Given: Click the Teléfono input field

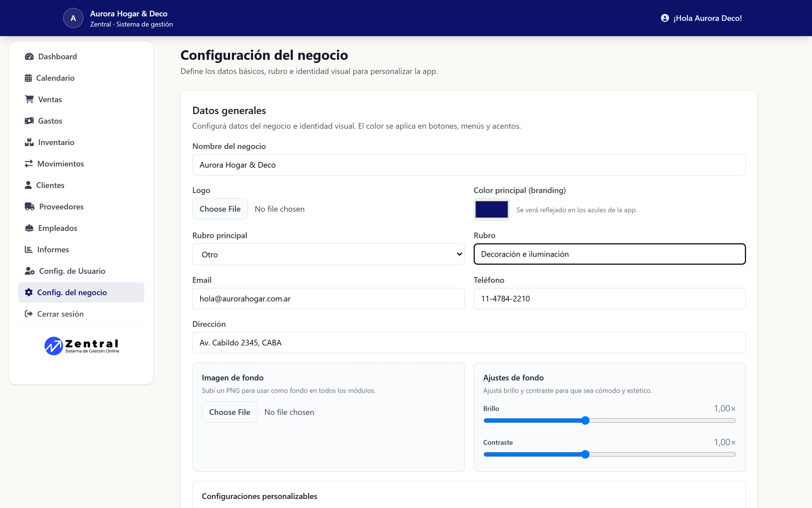Looking at the screenshot, I should coord(610,299).
